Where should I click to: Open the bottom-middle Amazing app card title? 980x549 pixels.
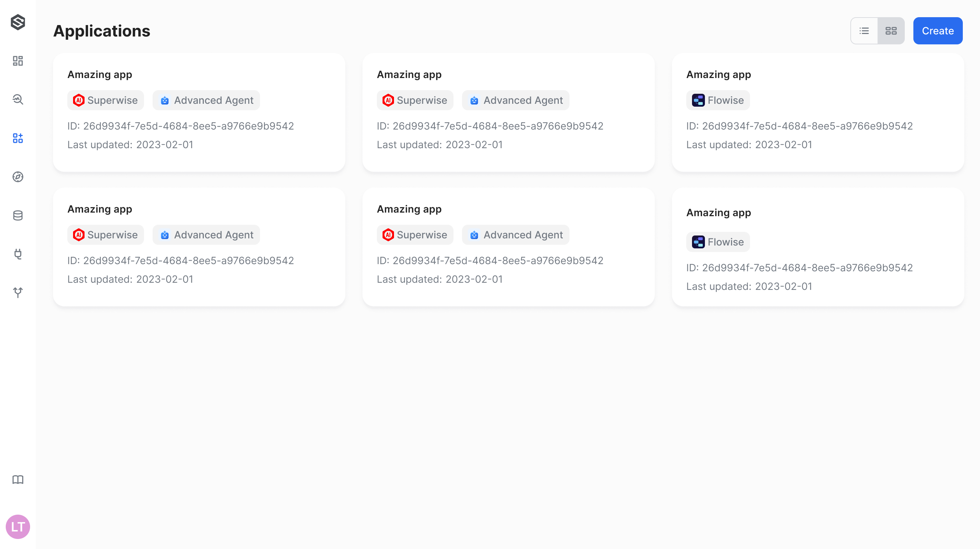[409, 209]
